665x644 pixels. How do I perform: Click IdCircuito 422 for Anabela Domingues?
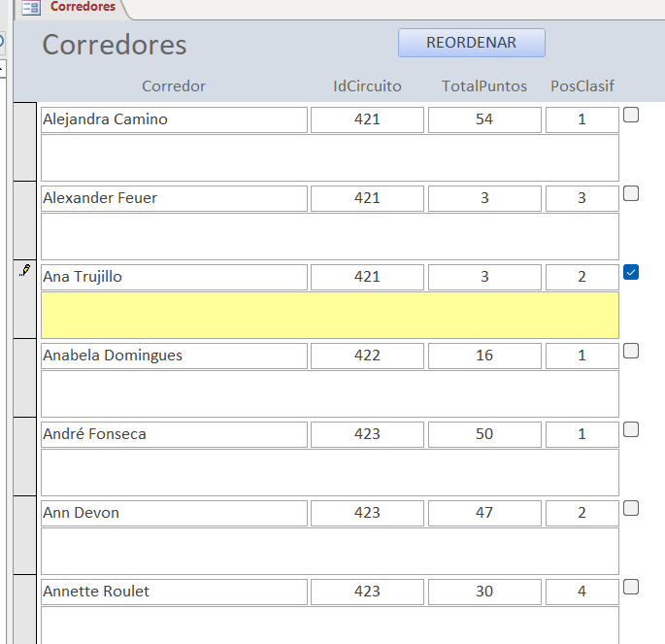[x=367, y=356]
